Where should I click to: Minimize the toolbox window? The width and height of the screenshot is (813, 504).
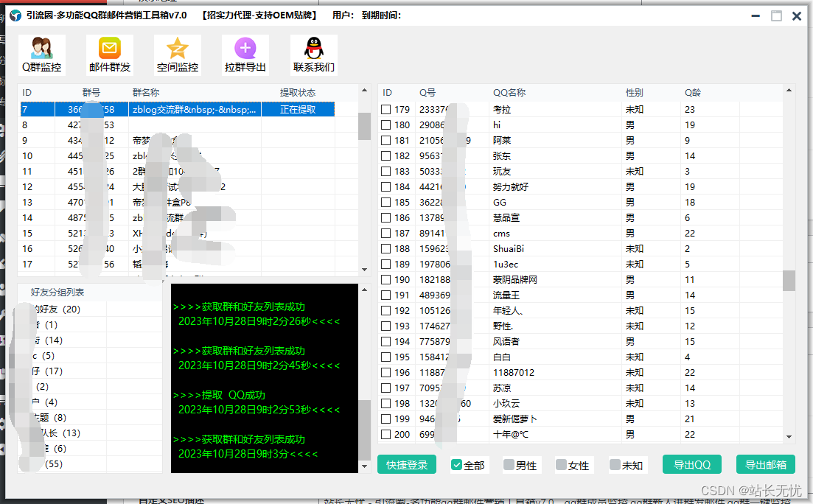tap(756, 16)
